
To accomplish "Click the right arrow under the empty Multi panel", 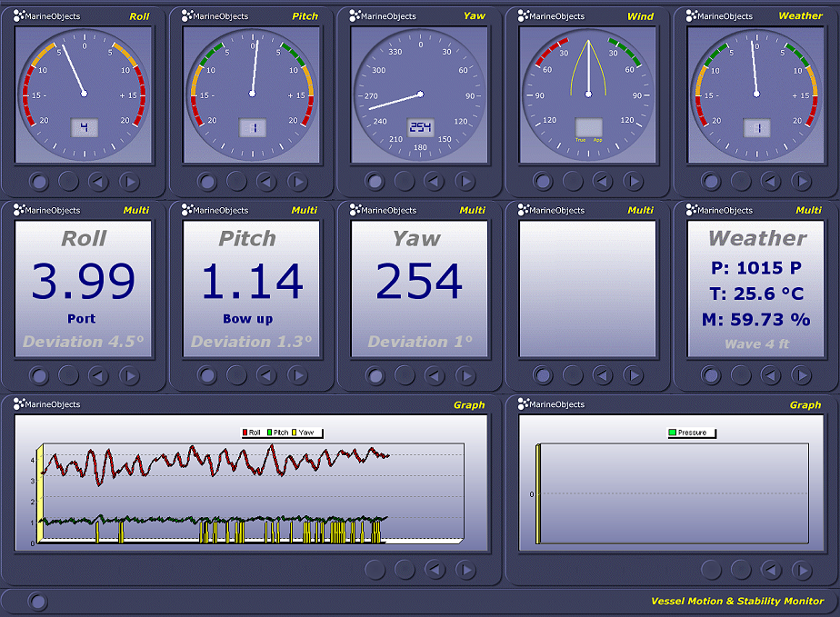I will pos(634,376).
